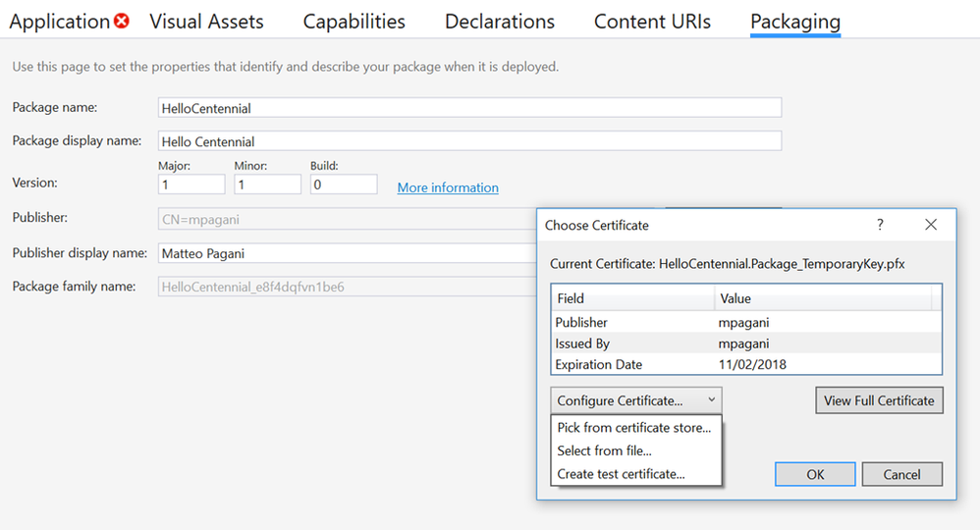Screen dimensions: 980x530
Task: Click the Package name text field
Action: coord(469,107)
